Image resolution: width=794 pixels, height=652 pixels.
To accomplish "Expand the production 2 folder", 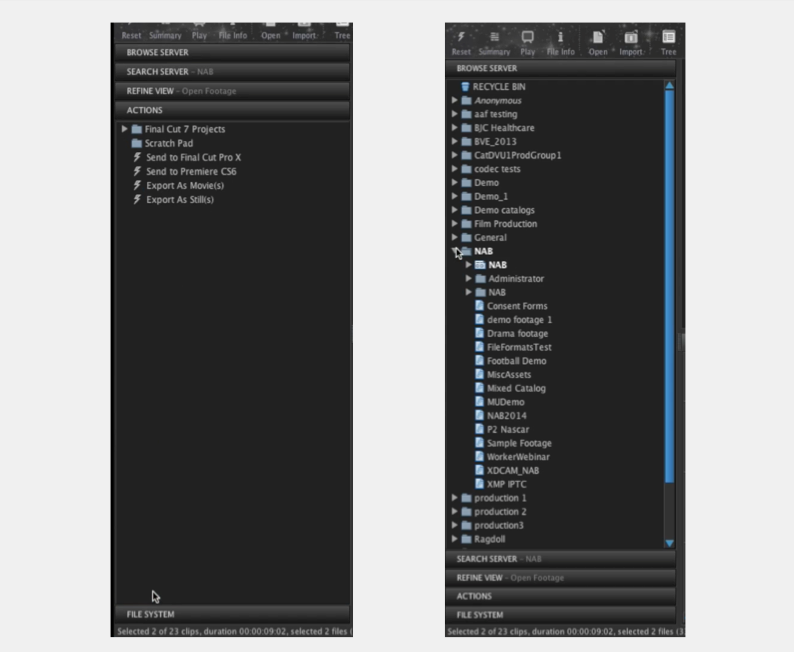I will tap(454, 511).
